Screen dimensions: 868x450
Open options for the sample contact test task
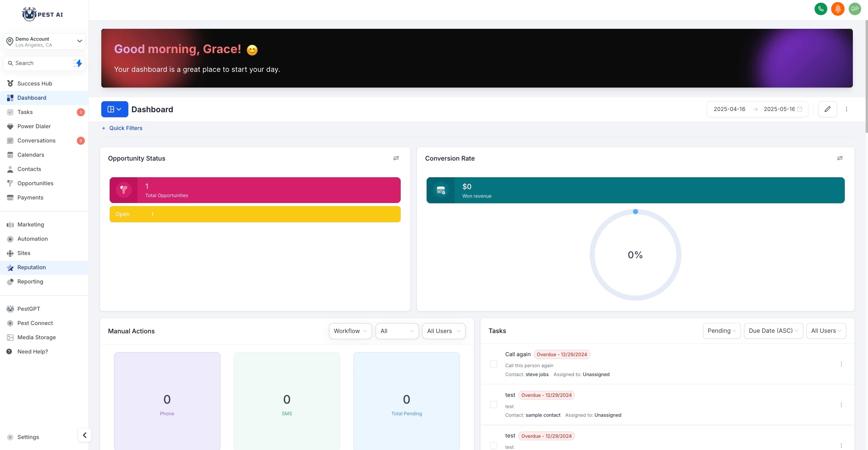click(x=841, y=405)
